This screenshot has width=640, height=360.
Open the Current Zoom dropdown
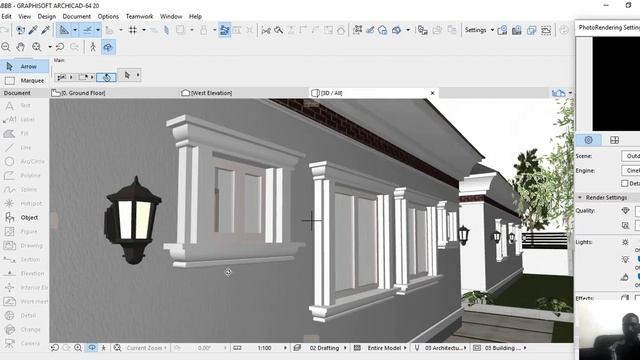click(x=147, y=348)
